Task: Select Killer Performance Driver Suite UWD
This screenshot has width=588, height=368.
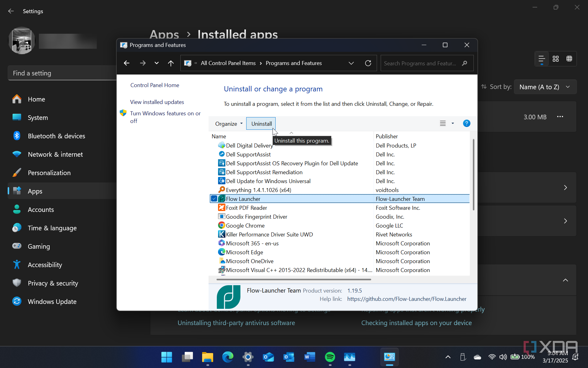Action: click(340, 234)
